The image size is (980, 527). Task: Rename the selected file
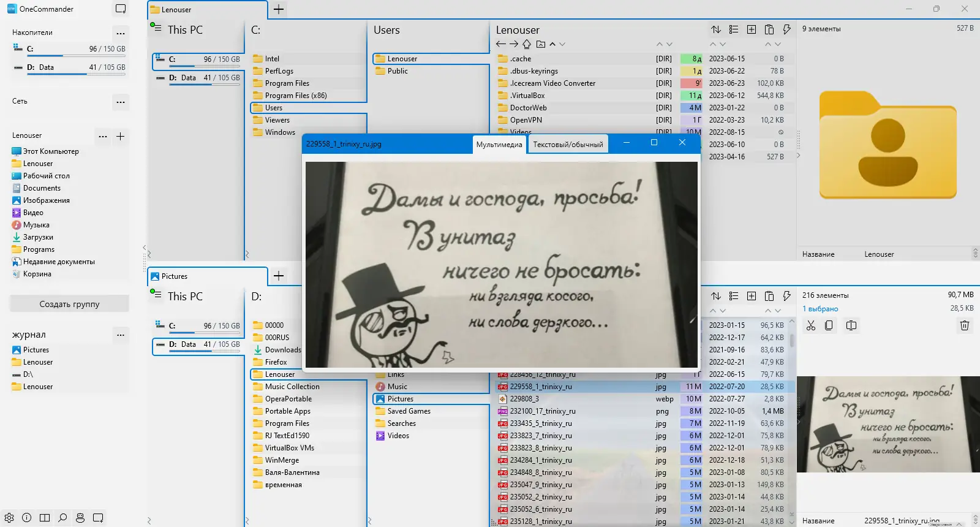coord(851,325)
